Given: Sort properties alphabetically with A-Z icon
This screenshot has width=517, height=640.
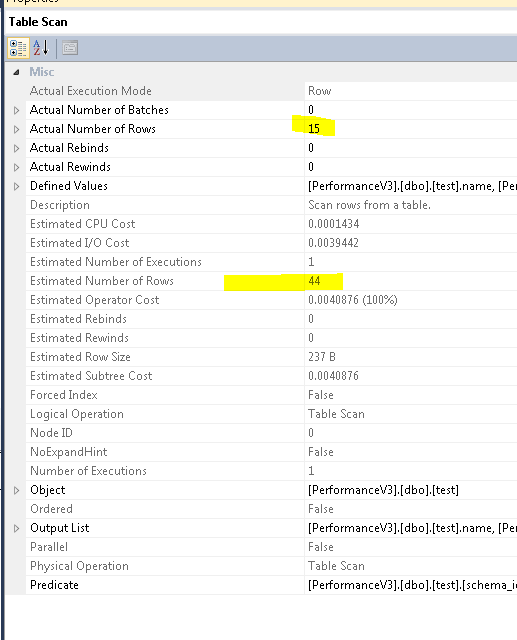Looking at the screenshot, I should 41,48.
